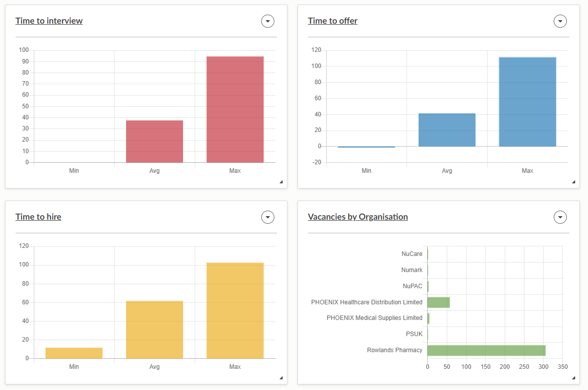
Task: Expand the Vacancies by Organisation options menu
Action: (x=560, y=217)
